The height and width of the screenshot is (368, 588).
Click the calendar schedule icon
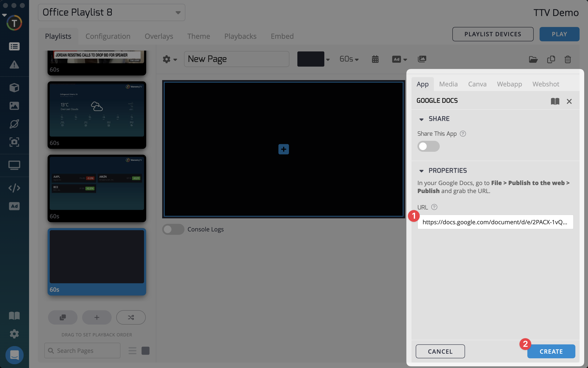[375, 59]
